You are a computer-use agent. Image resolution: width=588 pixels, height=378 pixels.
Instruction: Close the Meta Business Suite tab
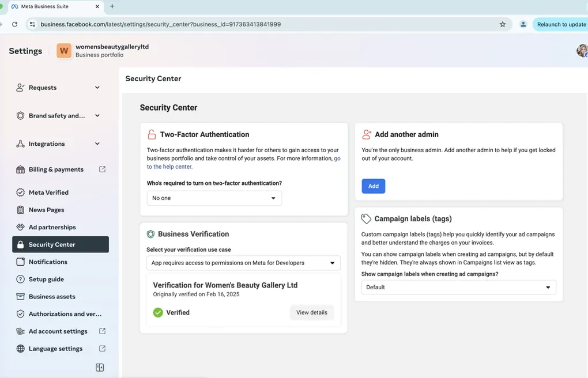(x=97, y=6)
